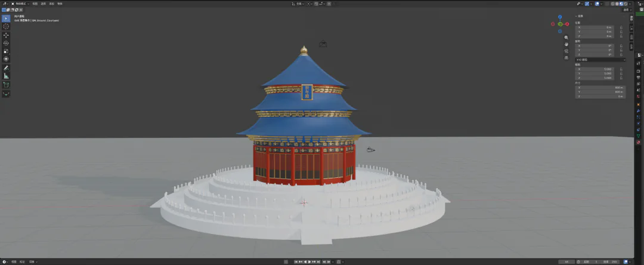Select the Transform tool
Screen dimensions: 644x265
tap(6, 59)
